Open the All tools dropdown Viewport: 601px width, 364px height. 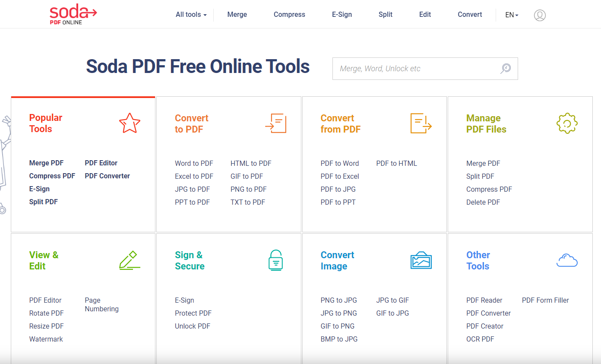[190, 14]
